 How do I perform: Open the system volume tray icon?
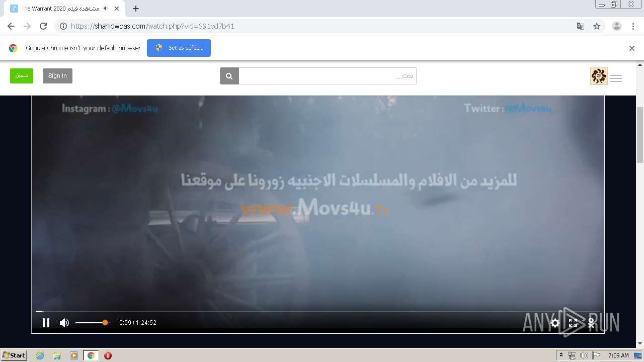click(x=584, y=355)
